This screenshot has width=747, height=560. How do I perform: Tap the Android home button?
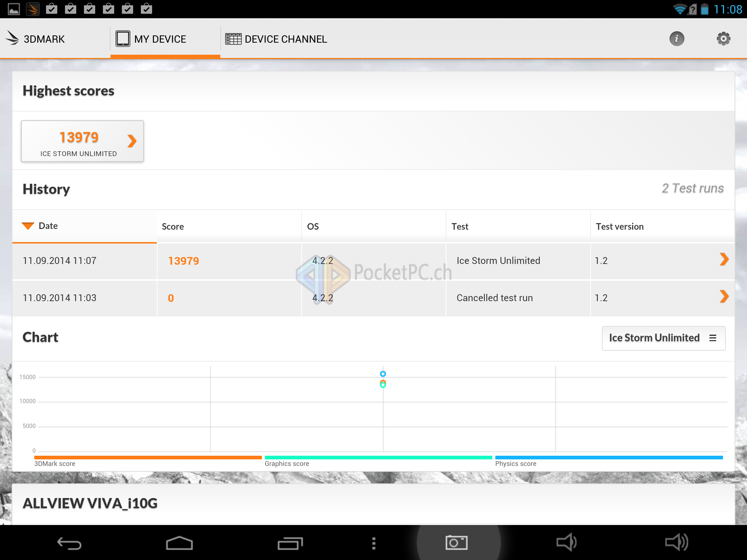pyautogui.click(x=179, y=543)
